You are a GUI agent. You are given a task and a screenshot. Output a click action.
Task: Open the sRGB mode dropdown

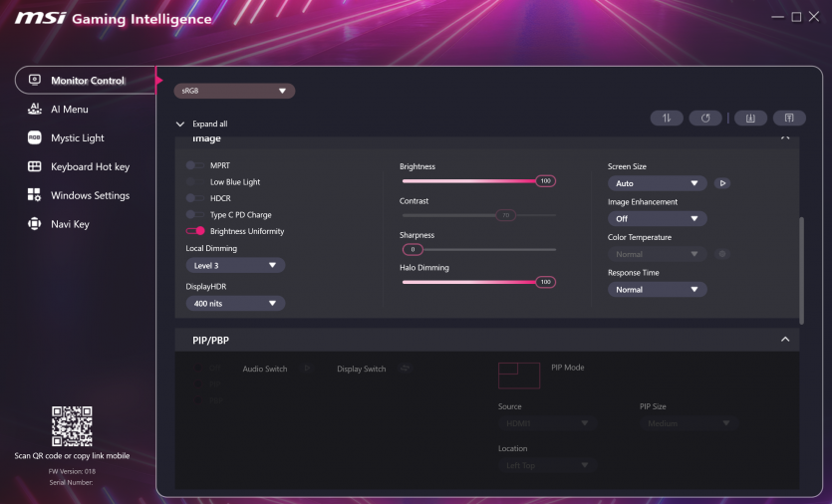[x=235, y=91]
